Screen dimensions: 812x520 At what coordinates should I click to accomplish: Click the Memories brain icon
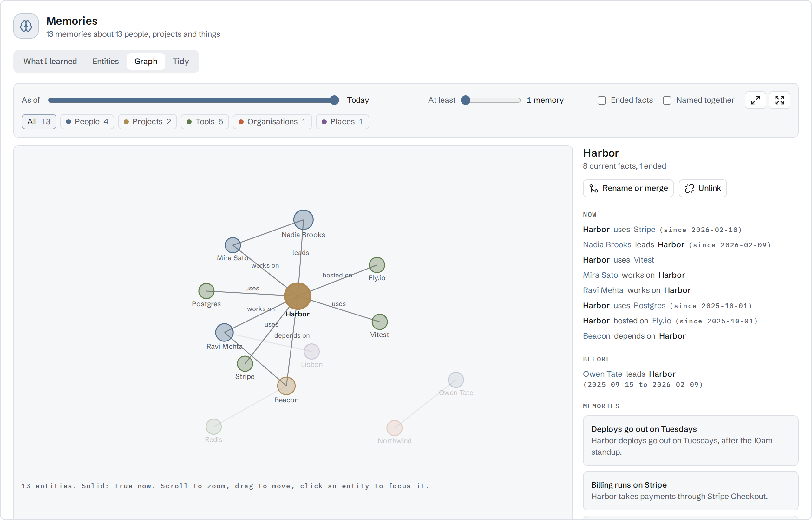26,26
